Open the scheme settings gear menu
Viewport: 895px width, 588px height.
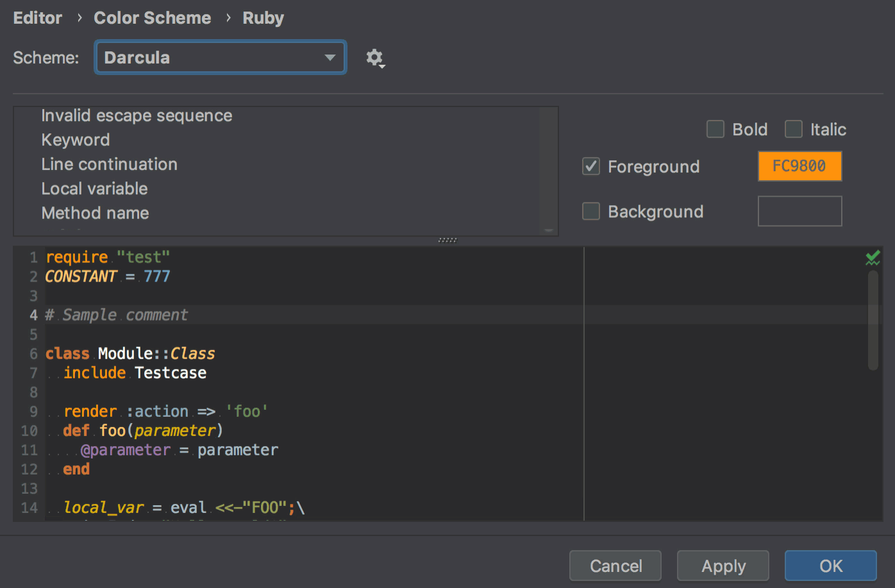click(375, 58)
